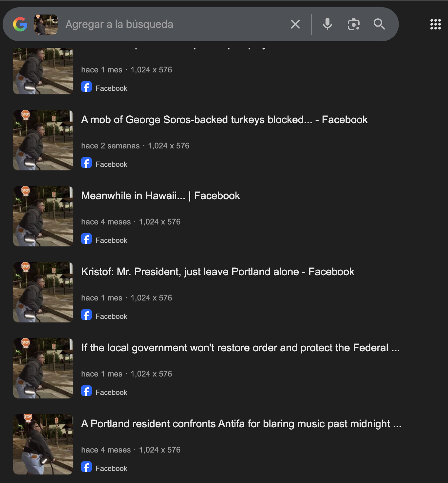Start voice search with microphone icon
The height and width of the screenshot is (483, 448).
coord(327,24)
